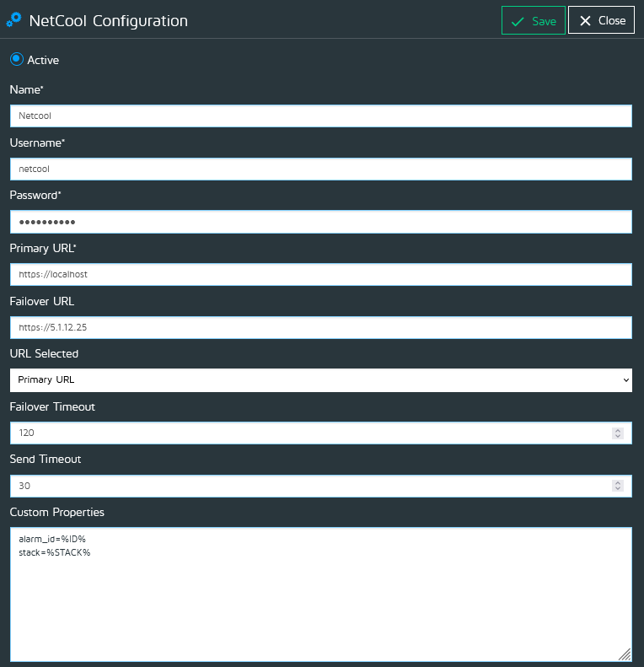Adjust the Failover Timeout spinner arrows
The height and width of the screenshot is (667, 644).
pyautogui.click(x=617, y=433)
